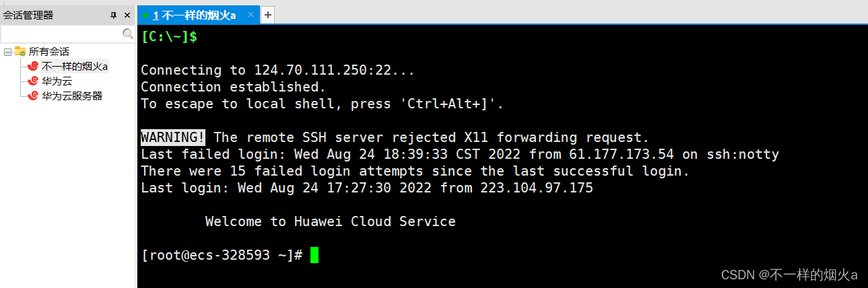The height and width of the screenshot is (288, 868).
Task: Select the 所有会话 root label
Action: tap(48, 52)
